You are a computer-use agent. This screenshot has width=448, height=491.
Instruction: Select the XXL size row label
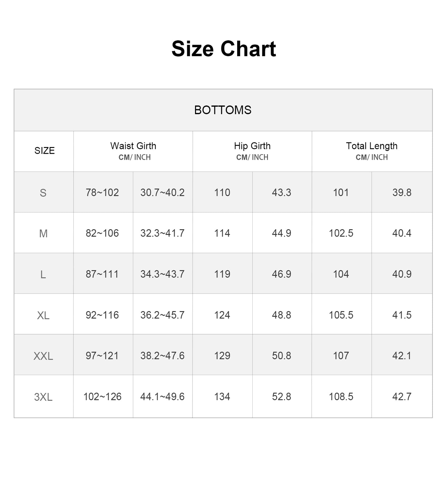click(x=43, y=356)
